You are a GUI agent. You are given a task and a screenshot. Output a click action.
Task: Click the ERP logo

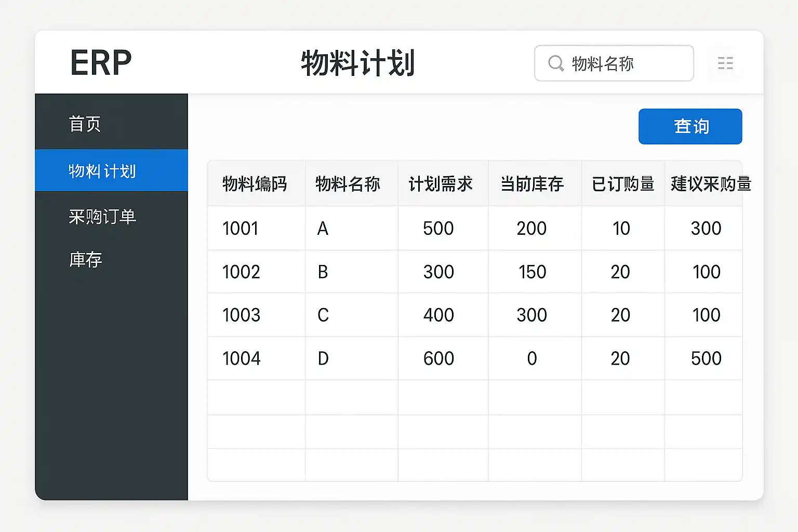point(101,63)
